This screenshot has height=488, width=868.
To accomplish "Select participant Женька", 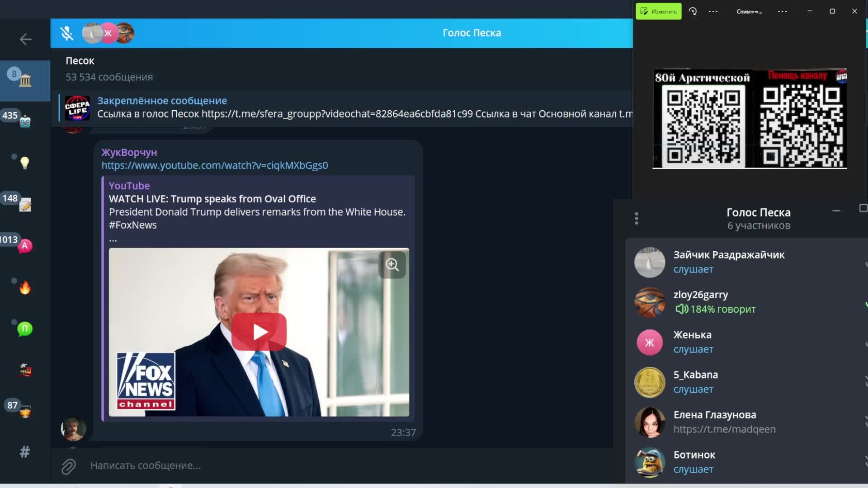I will pyautogui.click(x=746, y=342).
